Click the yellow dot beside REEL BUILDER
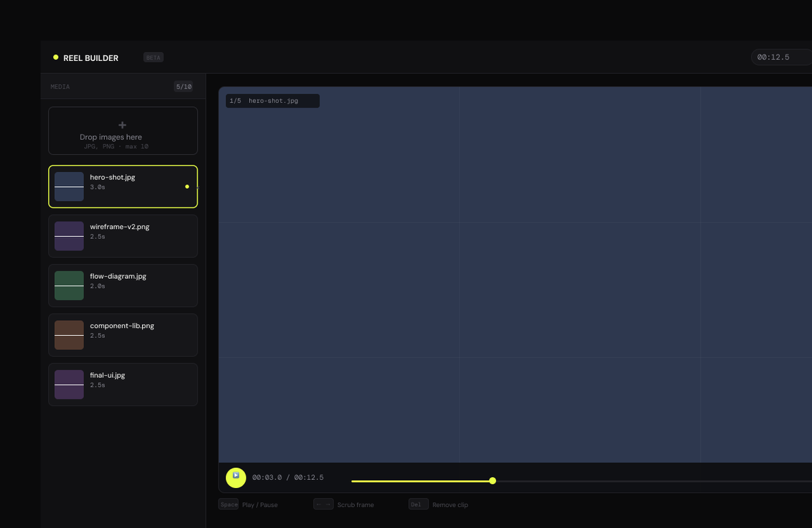 coord(55,58)
